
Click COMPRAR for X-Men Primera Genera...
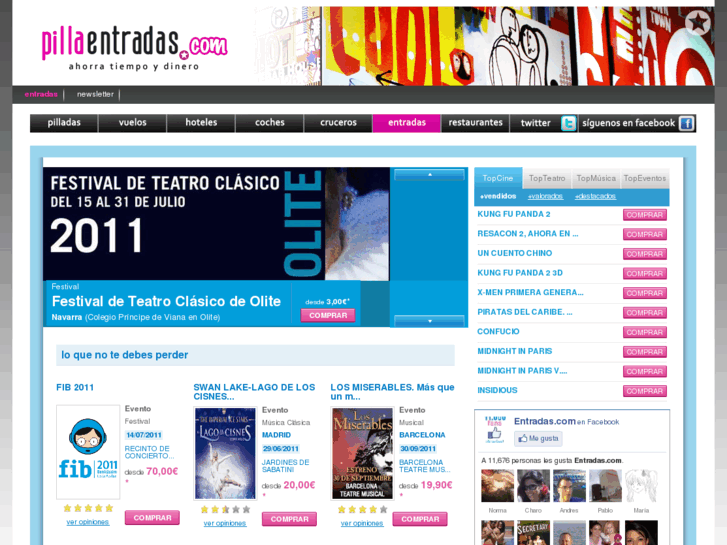[x=645, y=293]
